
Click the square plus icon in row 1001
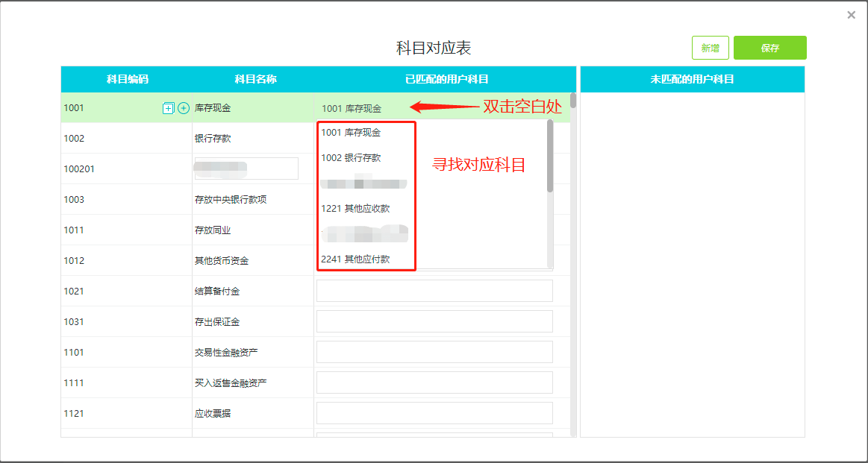(x=168, y=108)
